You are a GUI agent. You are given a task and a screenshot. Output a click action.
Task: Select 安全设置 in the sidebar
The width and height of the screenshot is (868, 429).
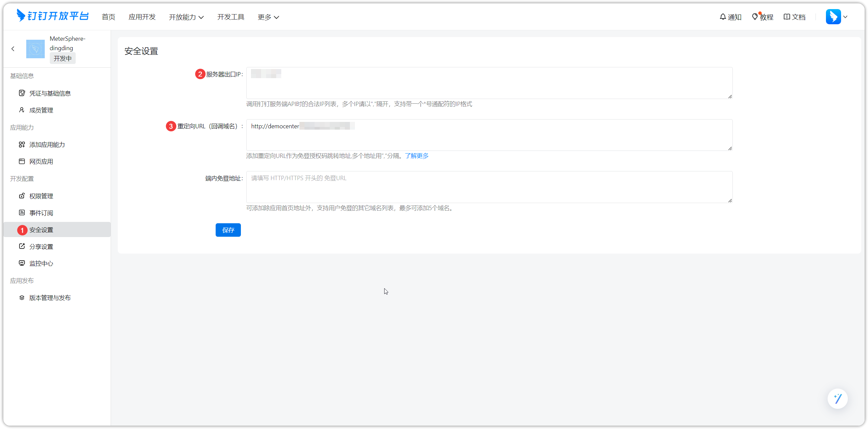click(x=57, y=230)
